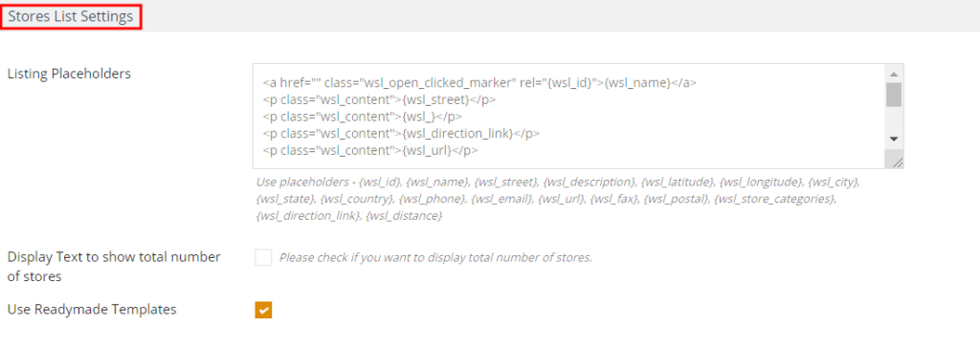Click the textarea scrollbar thumb
Viewport: 980px width, 346px height.
click(x=894, y=95)
